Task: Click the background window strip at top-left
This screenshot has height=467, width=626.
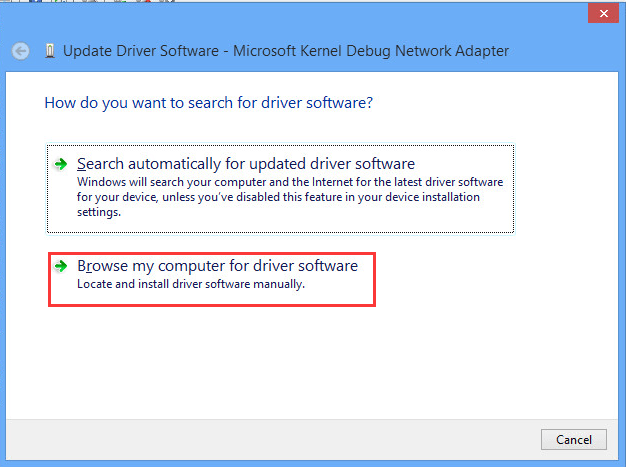Action: 60,3
